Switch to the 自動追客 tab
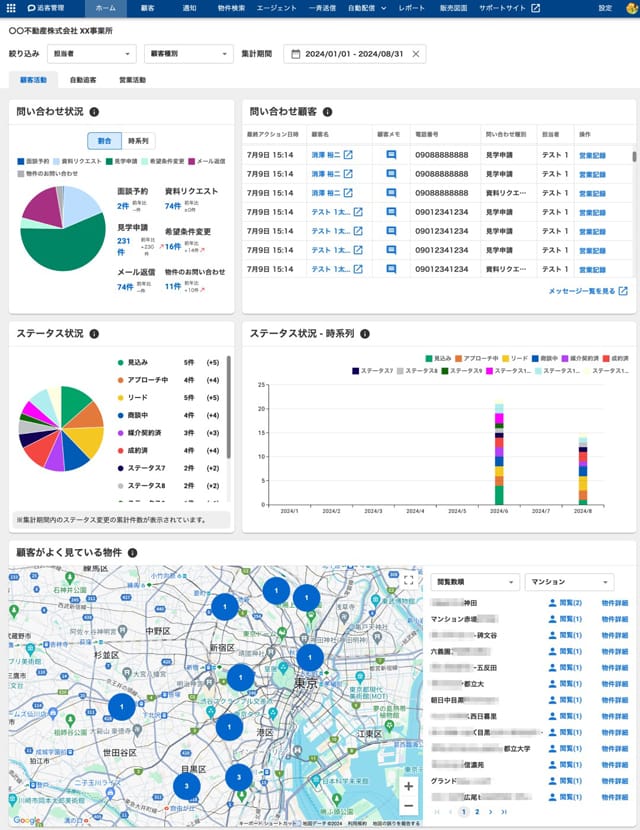Screen dimensions: 640x830 (83, 80)
